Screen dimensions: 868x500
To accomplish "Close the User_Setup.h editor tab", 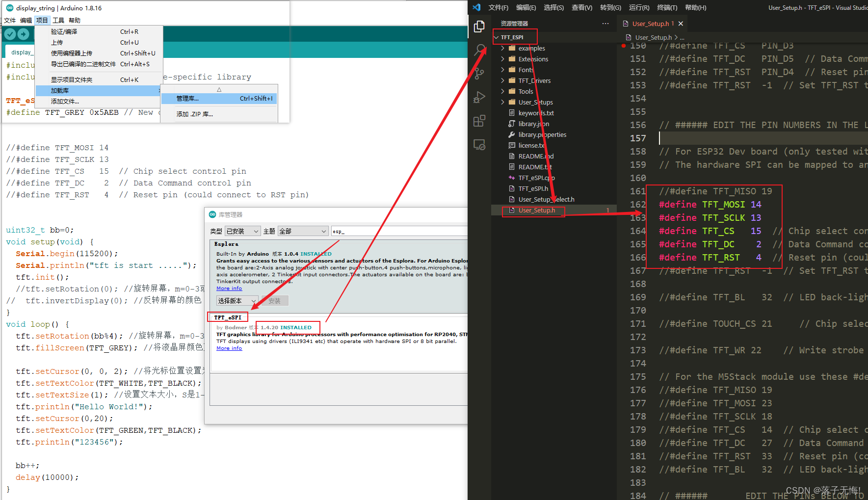I will (x=681, y=24).
